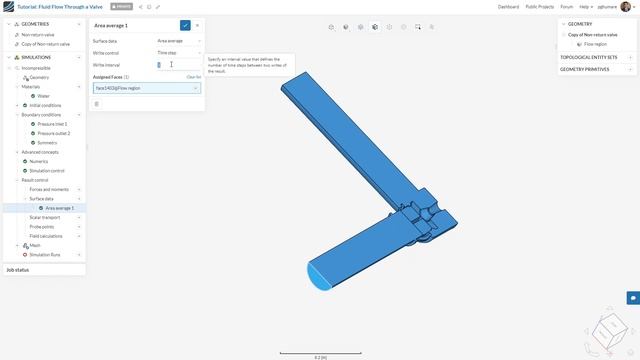Open the Mesh tree item
The width and height of the screenshot is (640, 360).
click(35, 246)
